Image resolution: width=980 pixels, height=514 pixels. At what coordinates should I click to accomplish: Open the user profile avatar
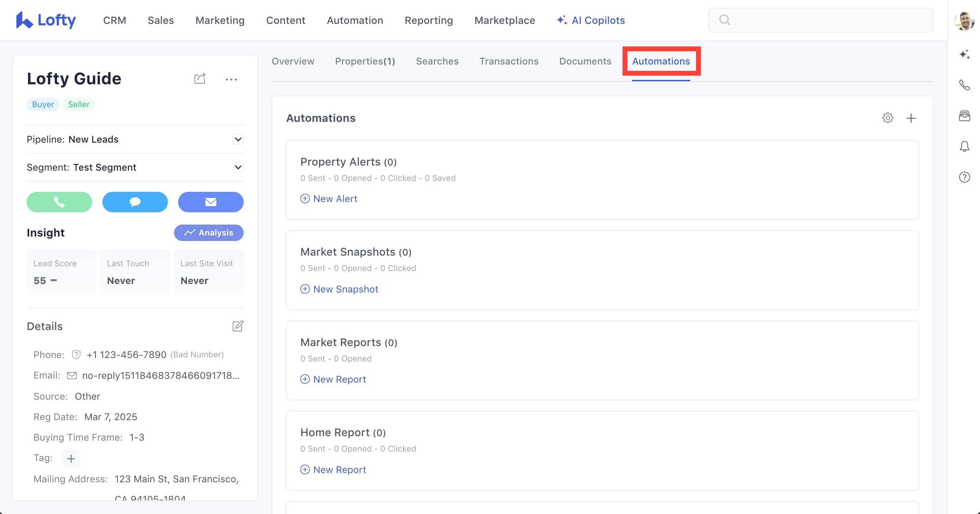tap(964, 21)
